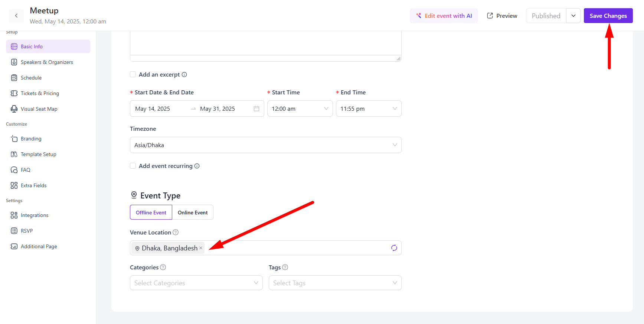The height and width of the screenshot is (324, 644).
Task: Open Basic Info section
Action: [48, 46]
